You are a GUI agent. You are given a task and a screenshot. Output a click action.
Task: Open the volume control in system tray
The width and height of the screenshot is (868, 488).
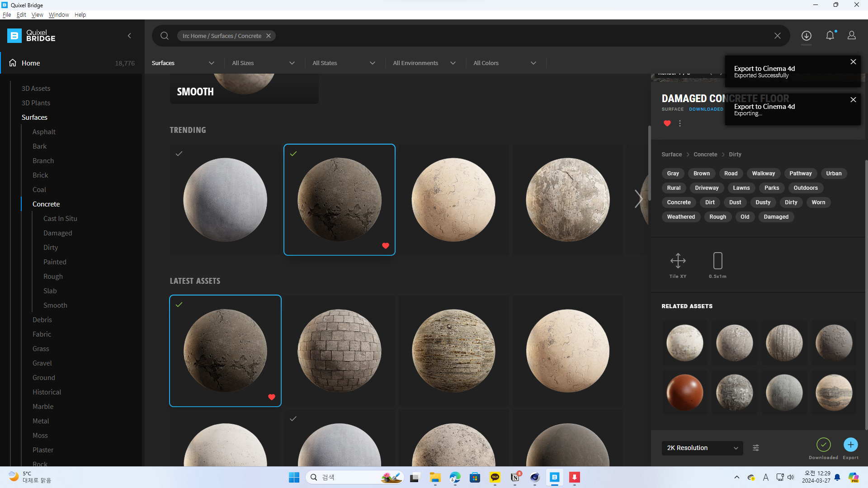tap(791, 477)
